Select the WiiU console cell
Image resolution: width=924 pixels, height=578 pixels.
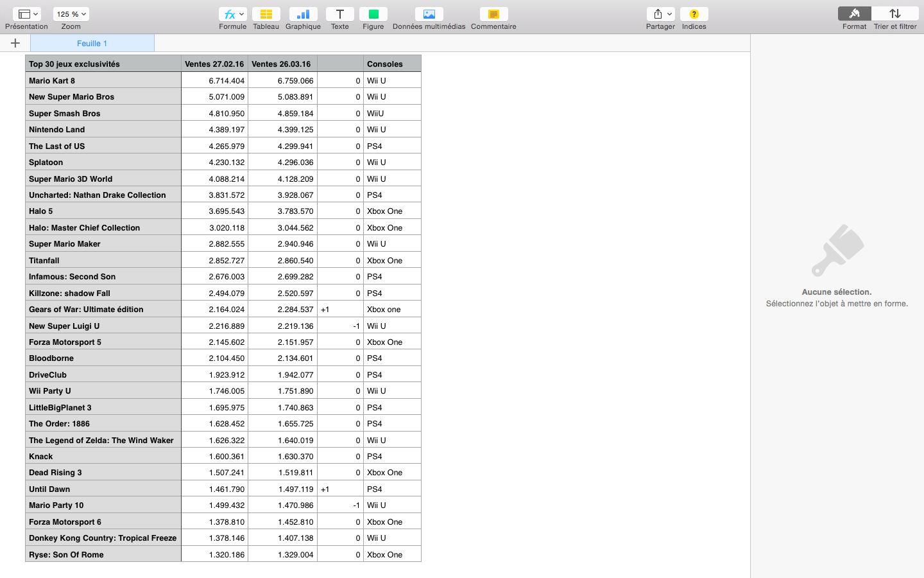pyautogui.click(x=392, y=113)
